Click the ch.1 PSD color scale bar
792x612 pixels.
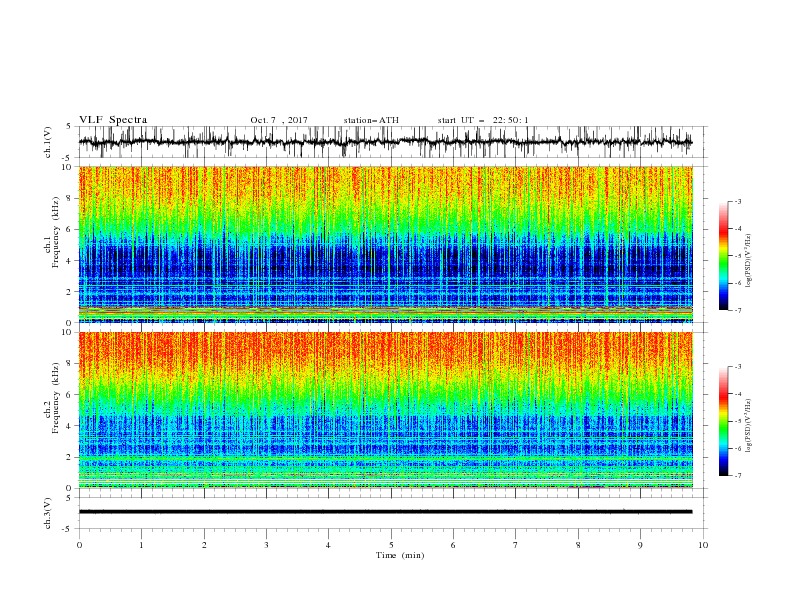(x=723, y=256)
